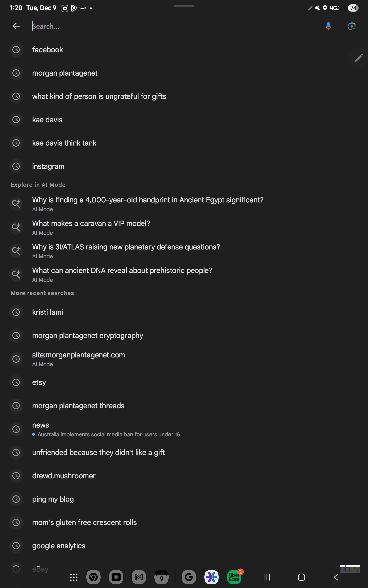Tap the pencil edit floating icon
The width and height of the screenshot is (368, 588).
coord(358,58)
